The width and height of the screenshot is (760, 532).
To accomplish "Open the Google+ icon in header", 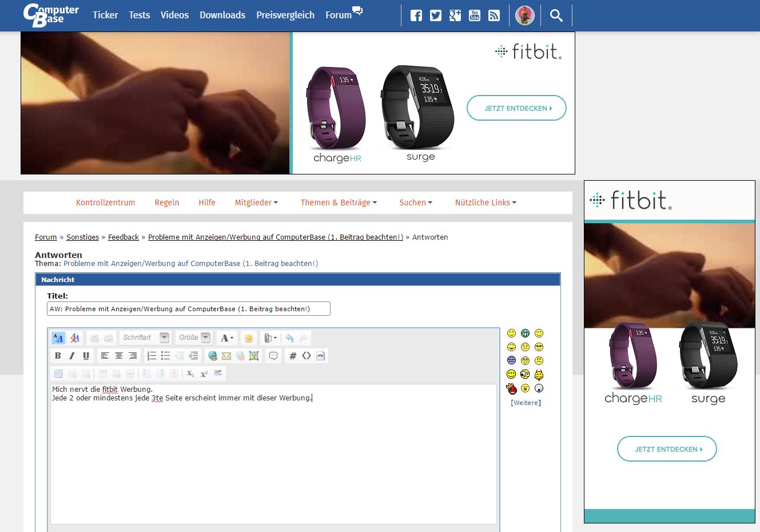I will pos(455,15).
